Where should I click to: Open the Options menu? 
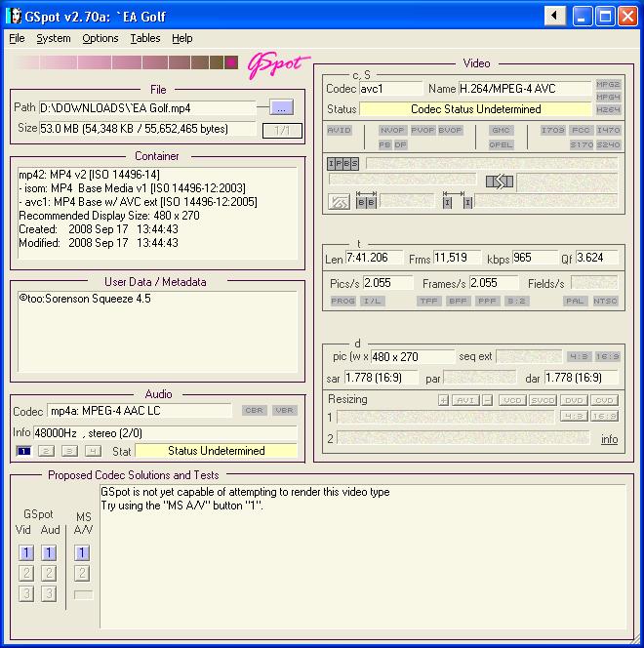coord(100,38)
